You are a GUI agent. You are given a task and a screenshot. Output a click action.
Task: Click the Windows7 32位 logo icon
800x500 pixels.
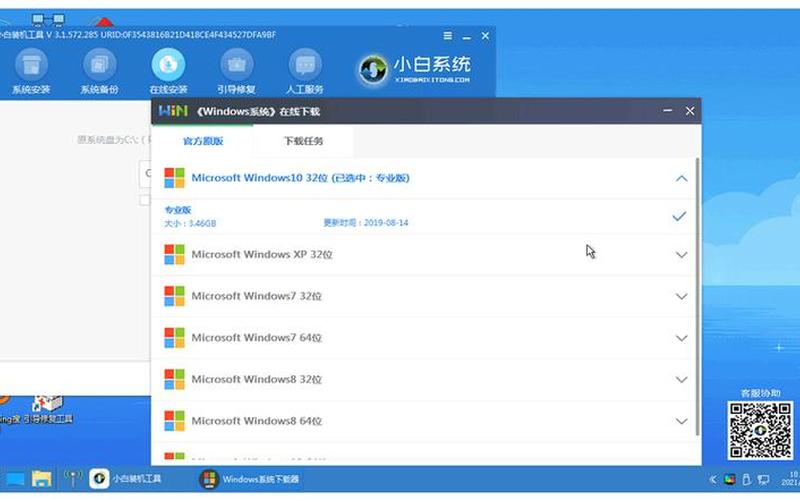(174, 296)
